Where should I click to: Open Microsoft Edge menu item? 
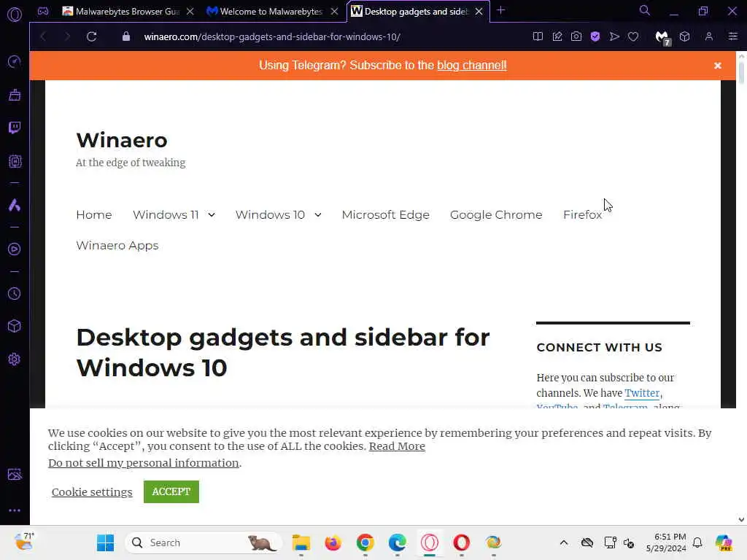385,215
